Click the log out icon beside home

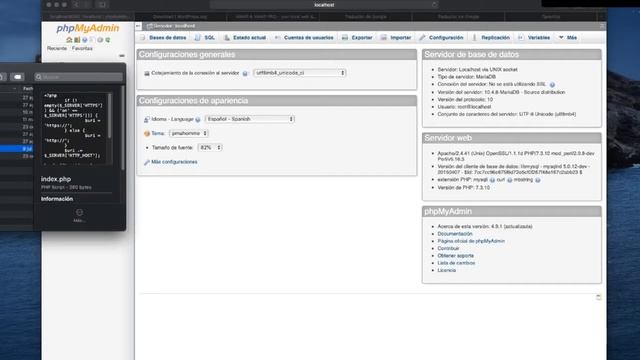point(77,40)
